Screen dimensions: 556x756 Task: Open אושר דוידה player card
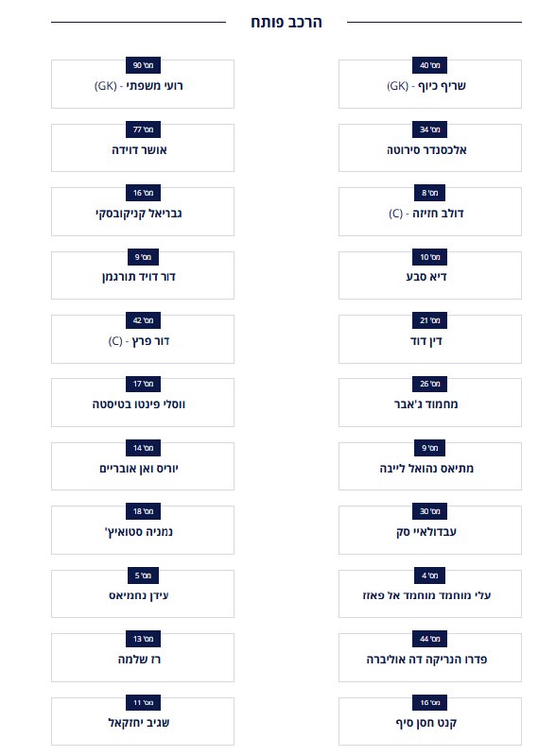[x=143, y=147]
